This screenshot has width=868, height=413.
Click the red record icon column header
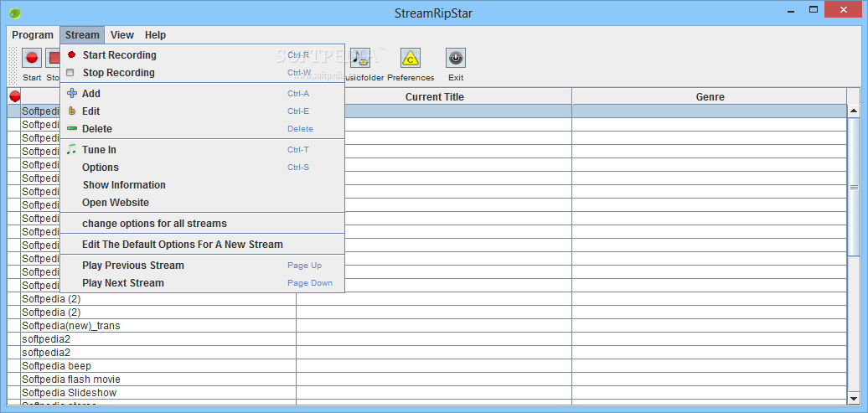14,96
